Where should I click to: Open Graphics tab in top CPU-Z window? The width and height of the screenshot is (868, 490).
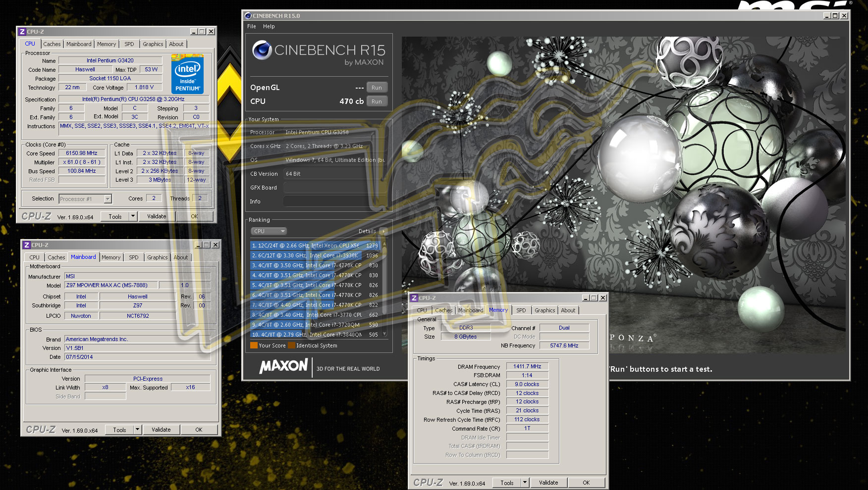(x=153, y=44)
